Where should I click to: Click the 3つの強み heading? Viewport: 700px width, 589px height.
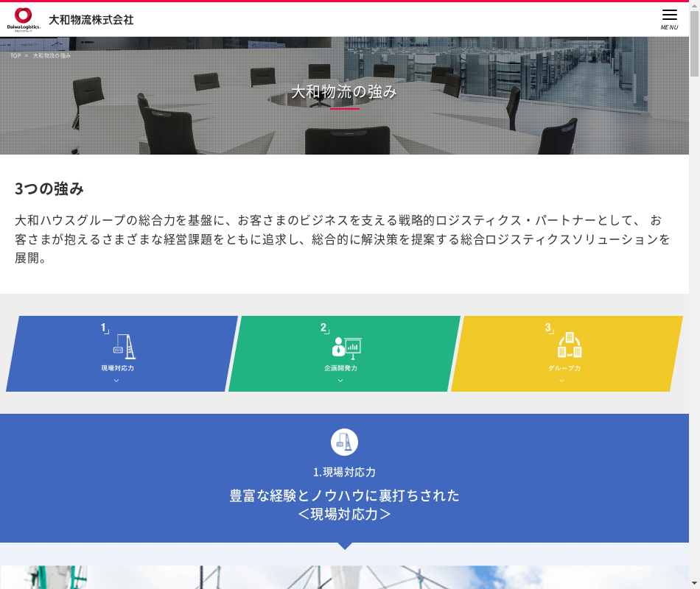click(49, 188)
